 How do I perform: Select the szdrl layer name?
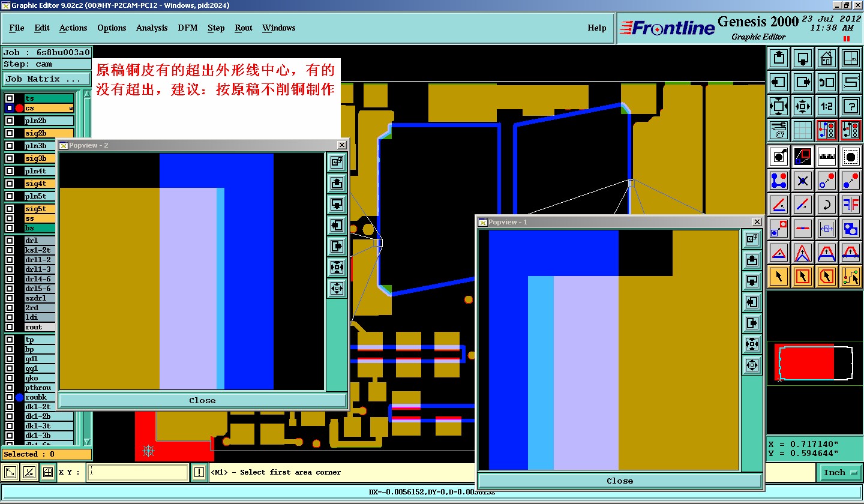pyautogui.click(x=40, y=298)
